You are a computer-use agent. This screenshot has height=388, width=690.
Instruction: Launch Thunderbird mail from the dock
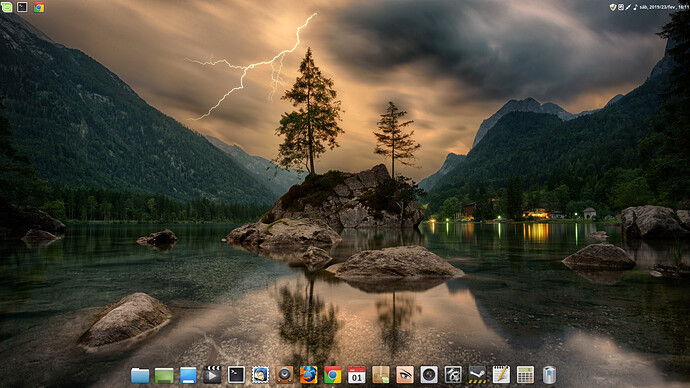coord(261,375)
